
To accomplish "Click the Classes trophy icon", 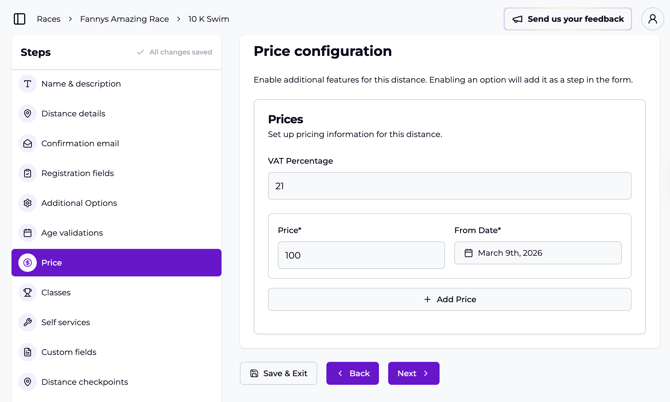I will pyautogui.click(x=28, y=293).
